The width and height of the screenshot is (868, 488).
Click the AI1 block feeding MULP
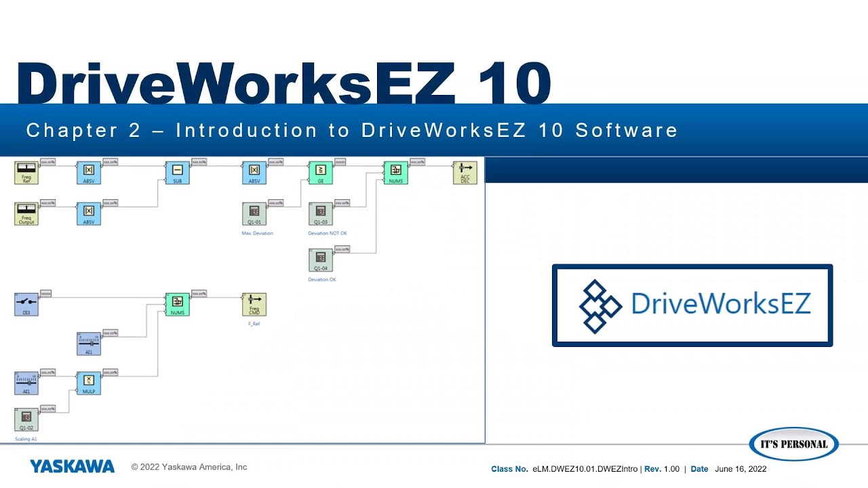pos(26,384)
